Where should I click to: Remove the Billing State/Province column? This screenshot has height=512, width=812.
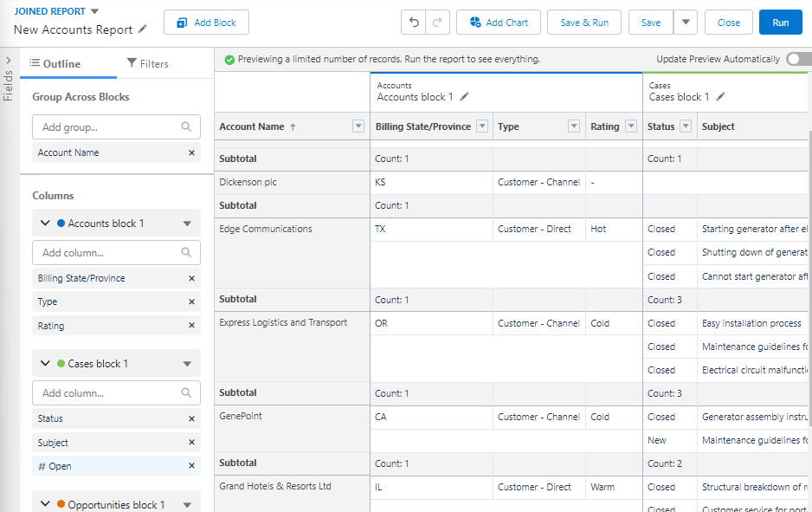click(x=191, y=278)
